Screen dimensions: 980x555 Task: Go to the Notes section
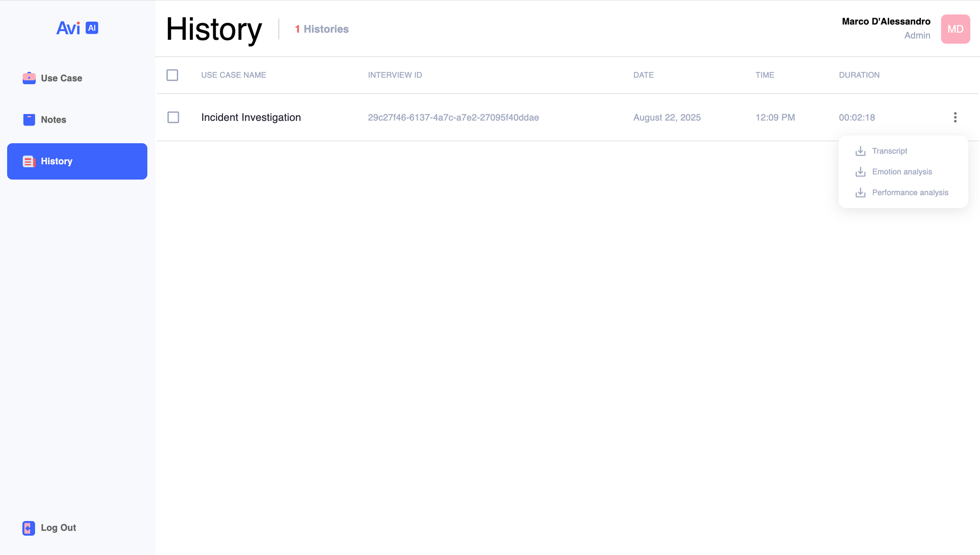[54, 120]
